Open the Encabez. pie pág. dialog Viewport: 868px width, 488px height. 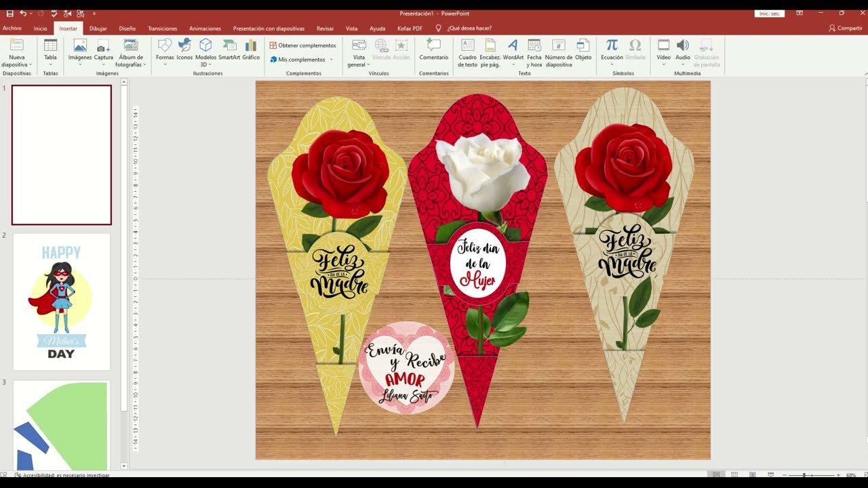490,53
